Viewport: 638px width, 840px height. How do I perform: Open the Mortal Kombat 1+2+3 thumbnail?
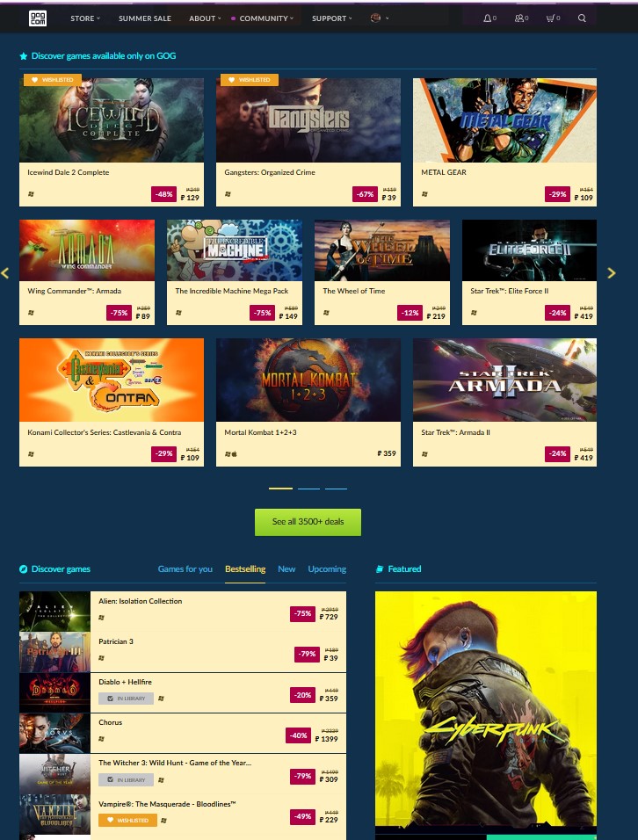pyautogui.click(x=308, y=380)
